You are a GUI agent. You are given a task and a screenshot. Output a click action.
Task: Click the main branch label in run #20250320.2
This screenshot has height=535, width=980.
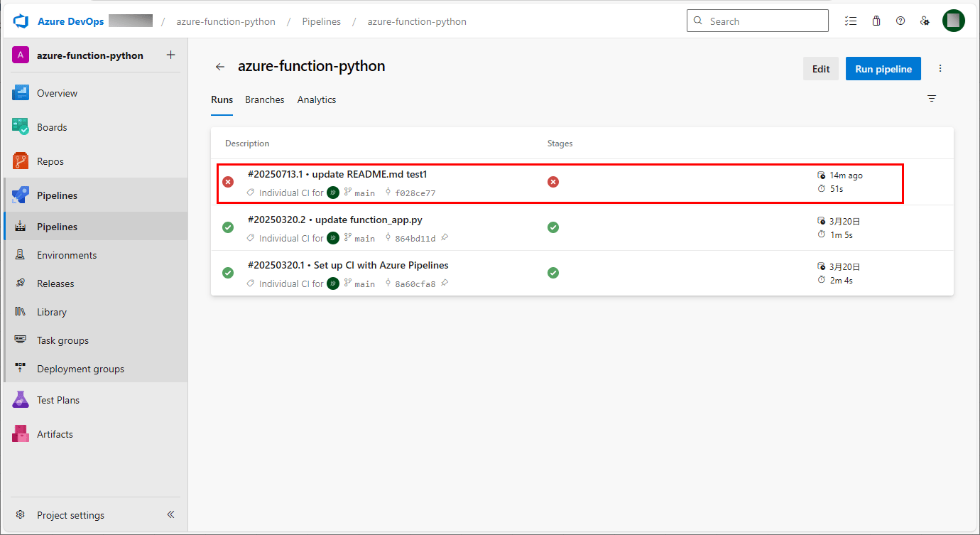click(x=364, y=239)
